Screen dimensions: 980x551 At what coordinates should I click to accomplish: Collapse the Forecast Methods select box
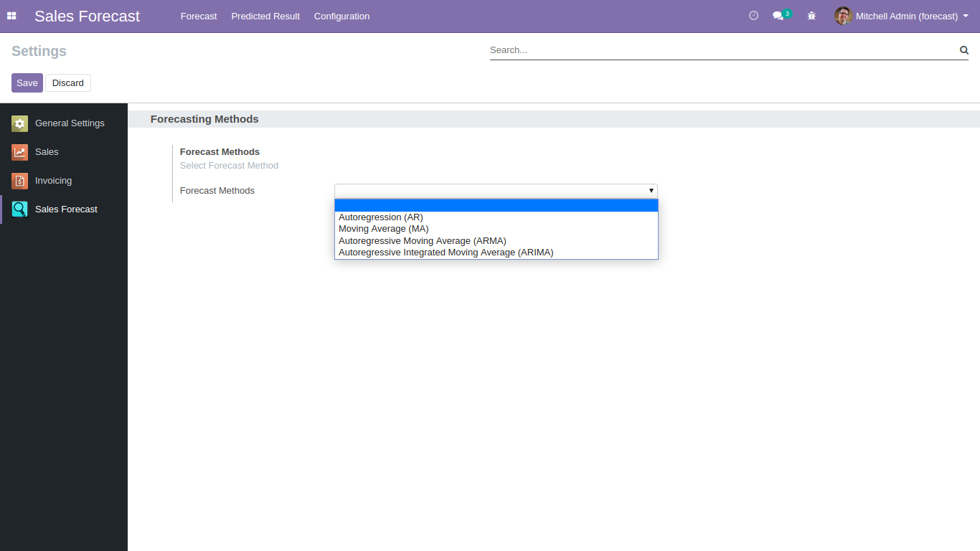coord(496,191)
